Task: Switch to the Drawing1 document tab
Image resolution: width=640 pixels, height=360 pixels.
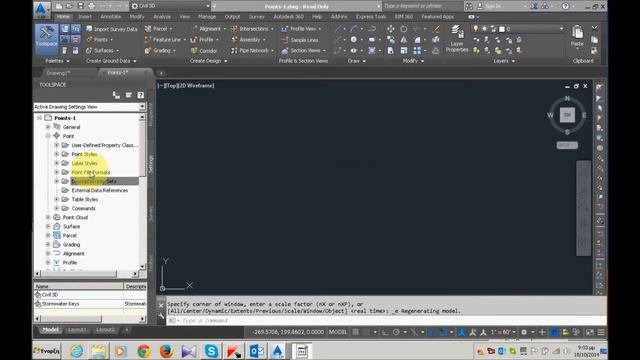Action: 58,73
